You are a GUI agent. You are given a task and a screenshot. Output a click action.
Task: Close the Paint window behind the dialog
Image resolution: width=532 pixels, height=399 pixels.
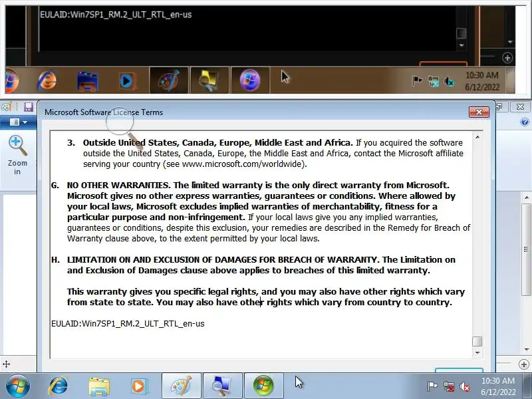pos(520,107)
